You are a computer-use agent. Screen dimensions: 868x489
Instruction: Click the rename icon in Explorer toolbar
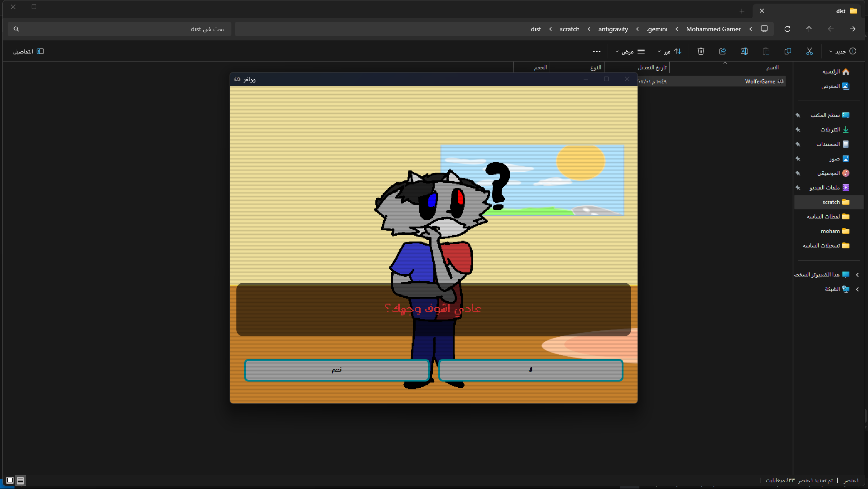[x=744, y=51]
